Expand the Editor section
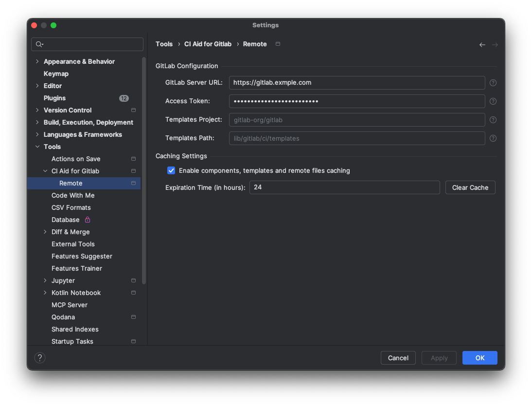This screenshot has width=532, height=406. coord(37,86)
